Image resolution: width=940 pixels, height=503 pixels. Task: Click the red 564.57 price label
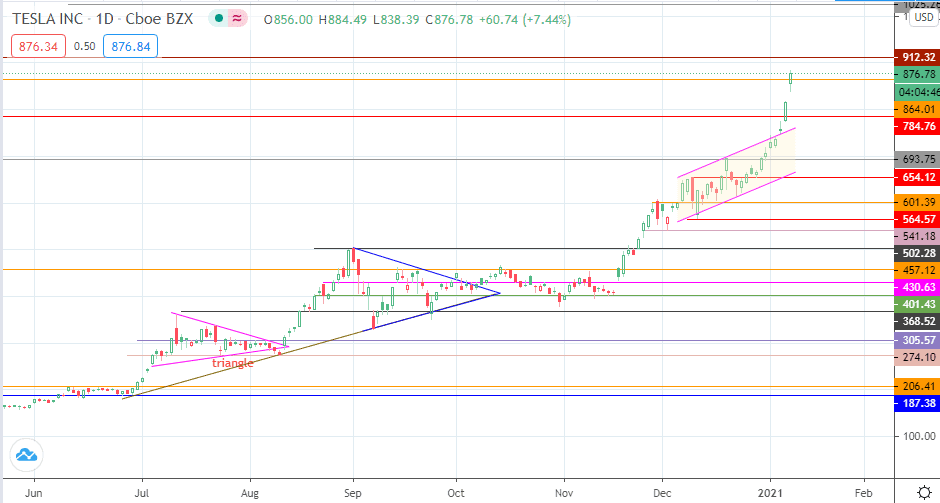click(917, 219)
